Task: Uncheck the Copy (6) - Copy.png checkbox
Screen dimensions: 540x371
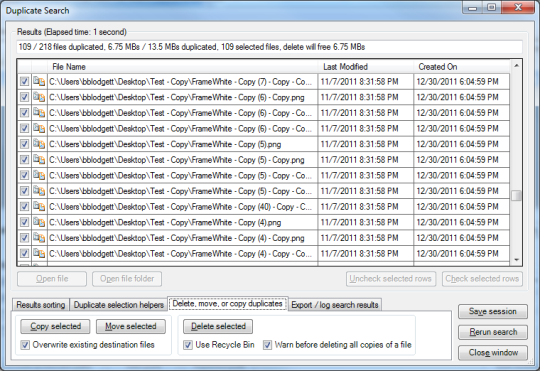Action: [x=24, y=97]
